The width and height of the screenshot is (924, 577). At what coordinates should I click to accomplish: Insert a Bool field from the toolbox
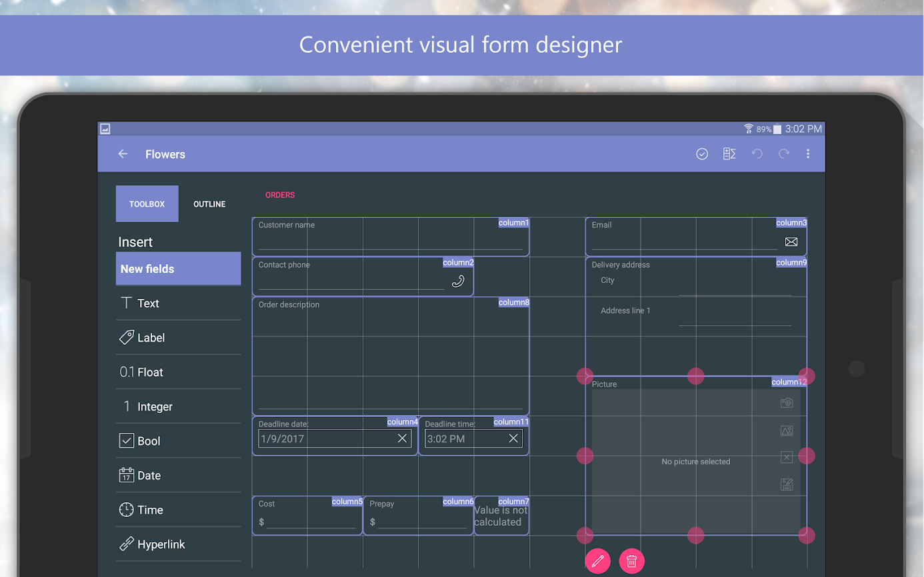pyautogui.click(x=148, y=440)
